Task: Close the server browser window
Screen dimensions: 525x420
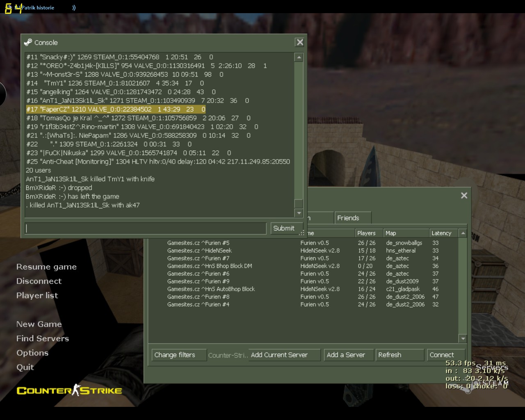Action: click(x=464, y=196)
